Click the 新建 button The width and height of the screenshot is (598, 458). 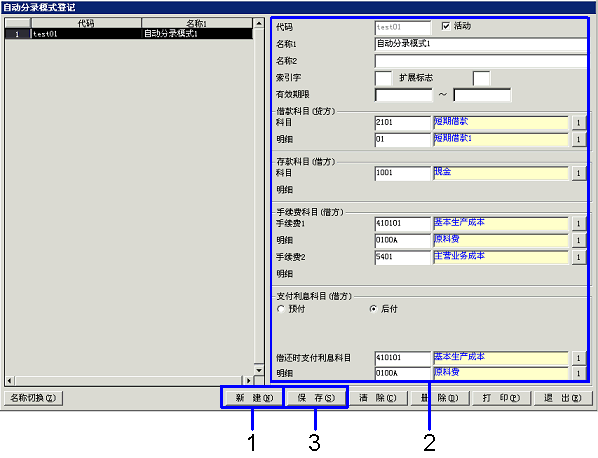[254, 398]
